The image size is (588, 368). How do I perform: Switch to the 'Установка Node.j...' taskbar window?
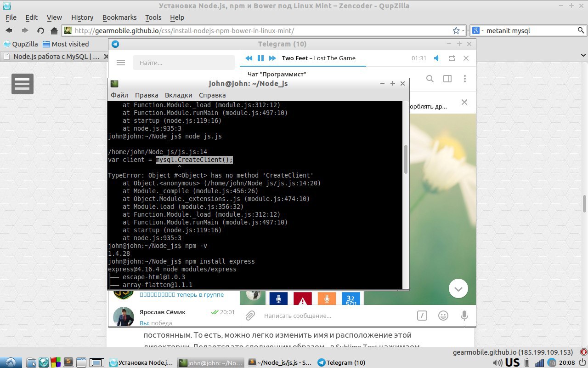point(142,362)
